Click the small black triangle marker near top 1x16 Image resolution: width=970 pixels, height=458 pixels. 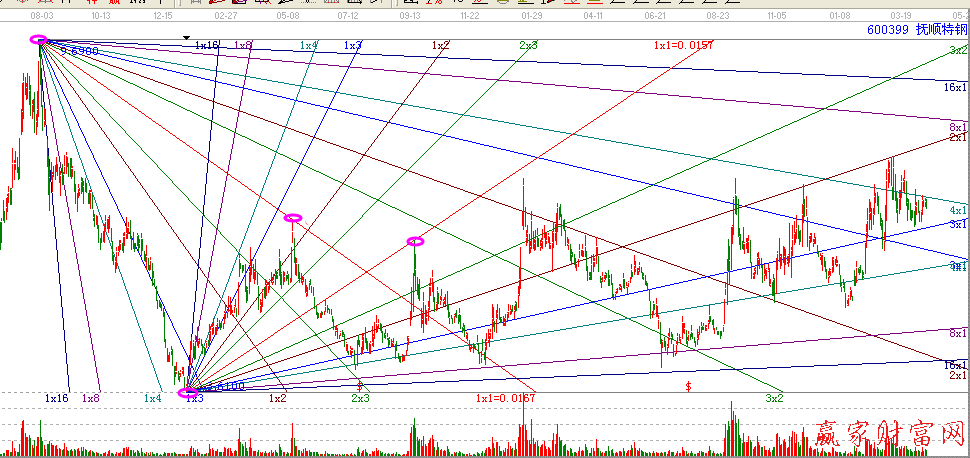click(x=186, y=38)
